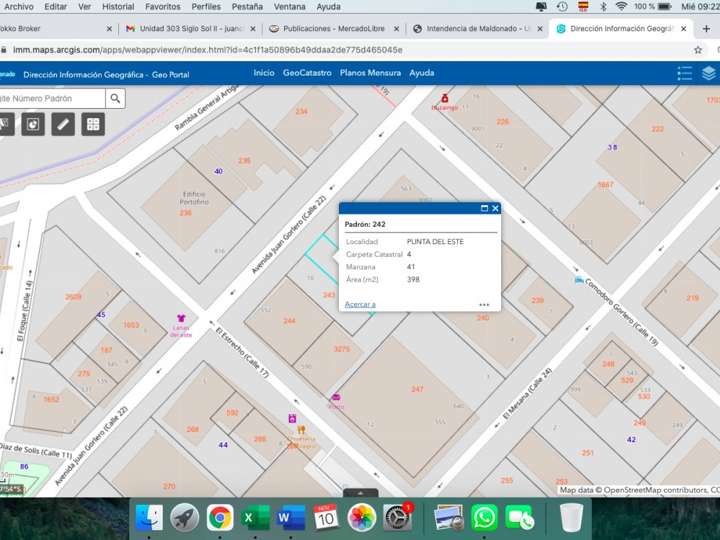Click the search magnifier button

click(116, 98)
